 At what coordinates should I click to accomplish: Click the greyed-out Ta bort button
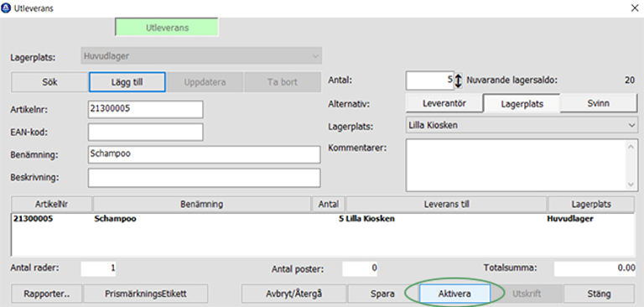pyautogui.click(x=282, y=82)
